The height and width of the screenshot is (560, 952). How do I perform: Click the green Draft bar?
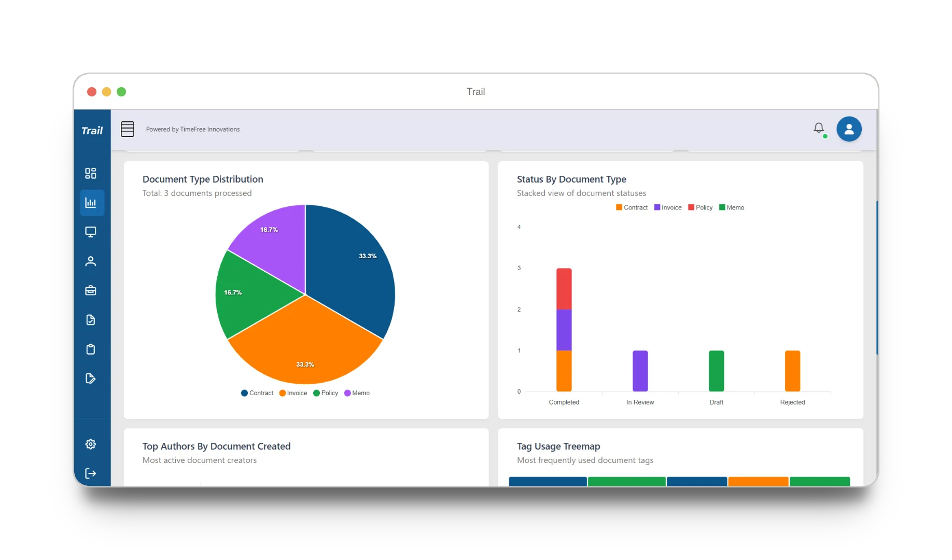coord(716,371)
